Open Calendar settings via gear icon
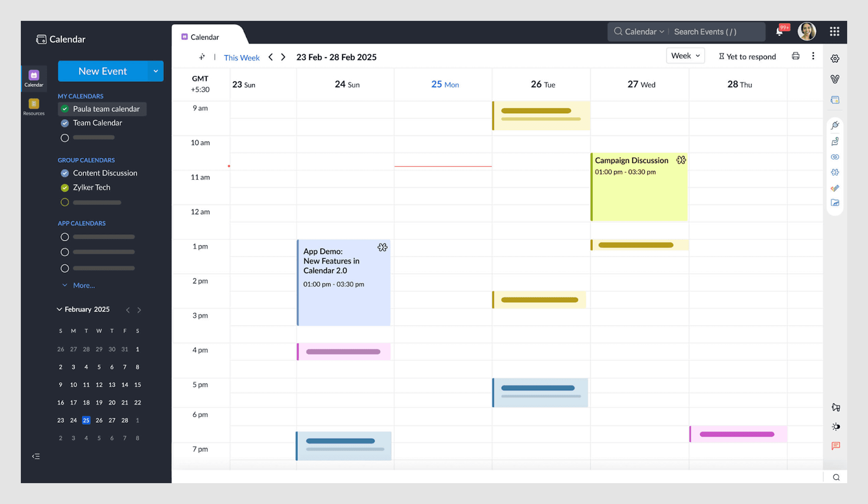The height and width of the screenshot is (504, 868). [x=835, y=58]
